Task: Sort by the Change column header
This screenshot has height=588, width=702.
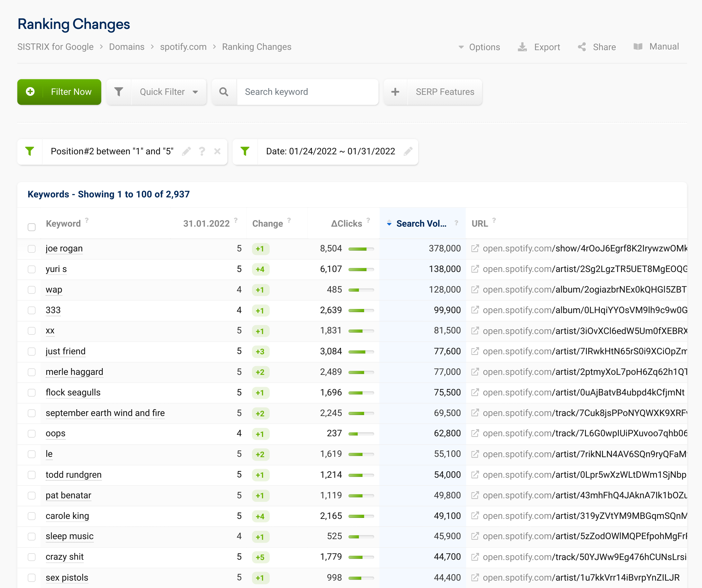Action: 267,224
